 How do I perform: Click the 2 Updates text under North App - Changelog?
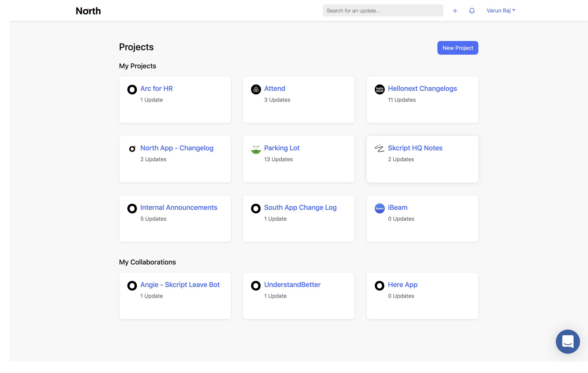(153, 159)
